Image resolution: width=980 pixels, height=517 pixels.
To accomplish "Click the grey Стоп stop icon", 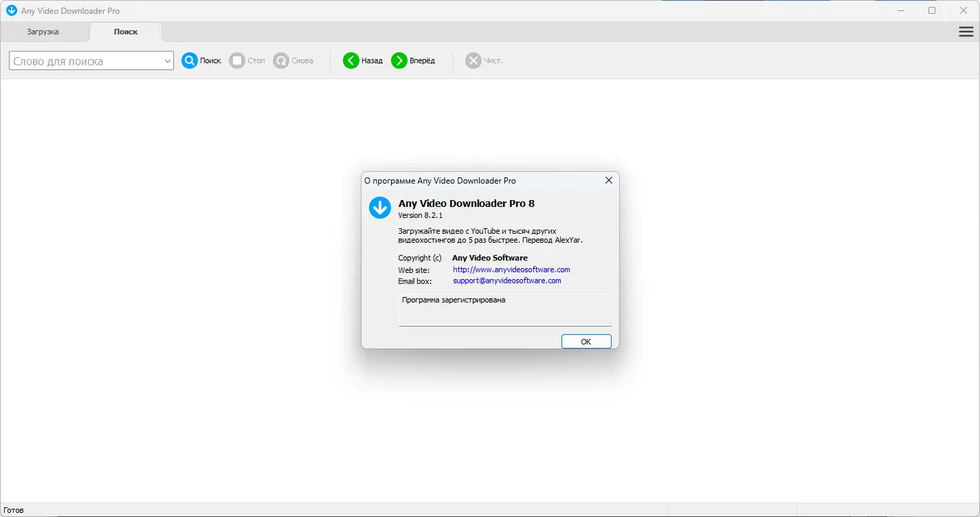I will click(x=237, y=60).
